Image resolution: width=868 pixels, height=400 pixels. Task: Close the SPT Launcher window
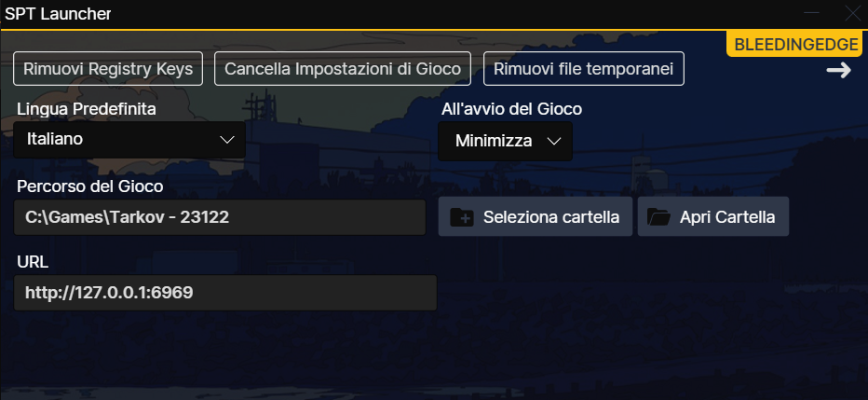coord(853,13)
